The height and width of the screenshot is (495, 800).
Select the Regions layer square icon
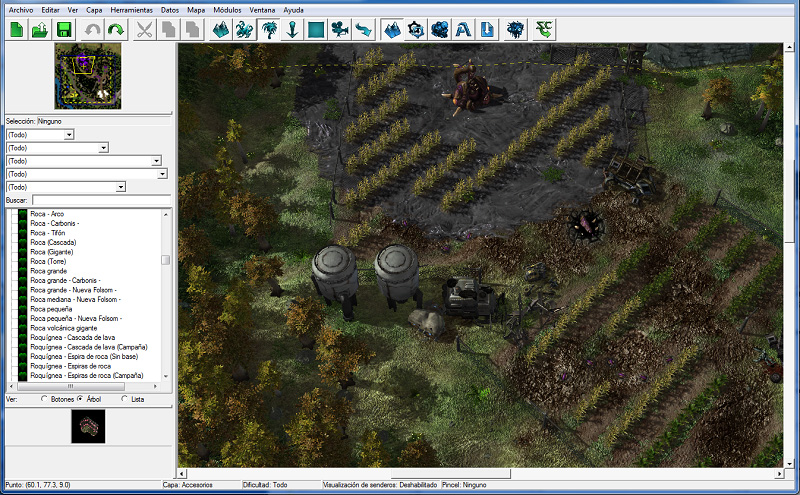click(316, 30)
